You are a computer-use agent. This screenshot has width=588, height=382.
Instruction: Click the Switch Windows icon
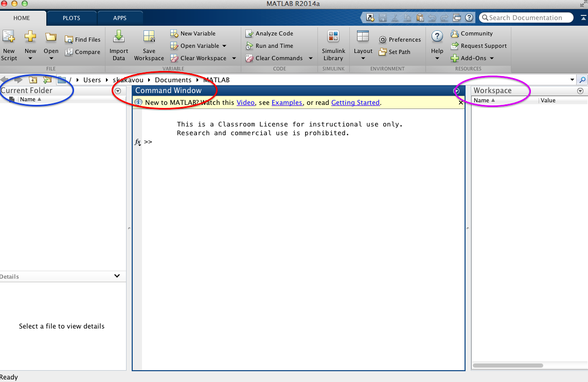457,17
